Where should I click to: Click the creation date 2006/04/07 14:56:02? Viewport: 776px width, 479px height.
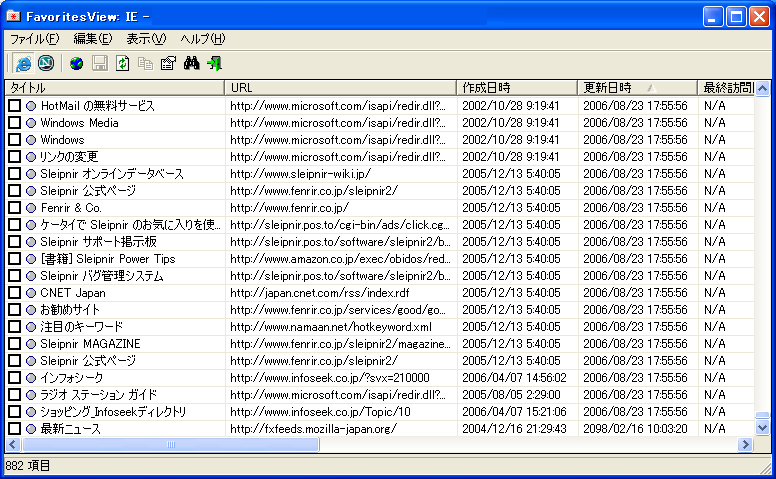click(514, 378)
